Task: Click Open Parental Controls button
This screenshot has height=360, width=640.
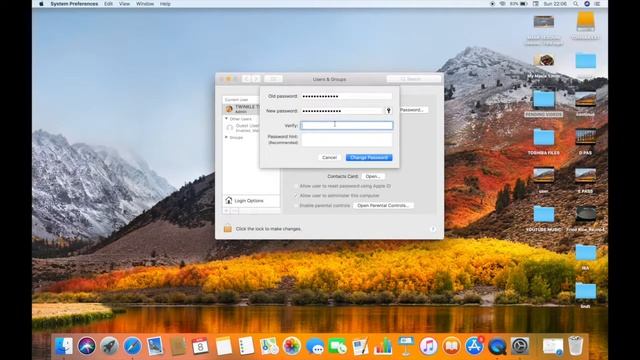Action: point(383,206)
